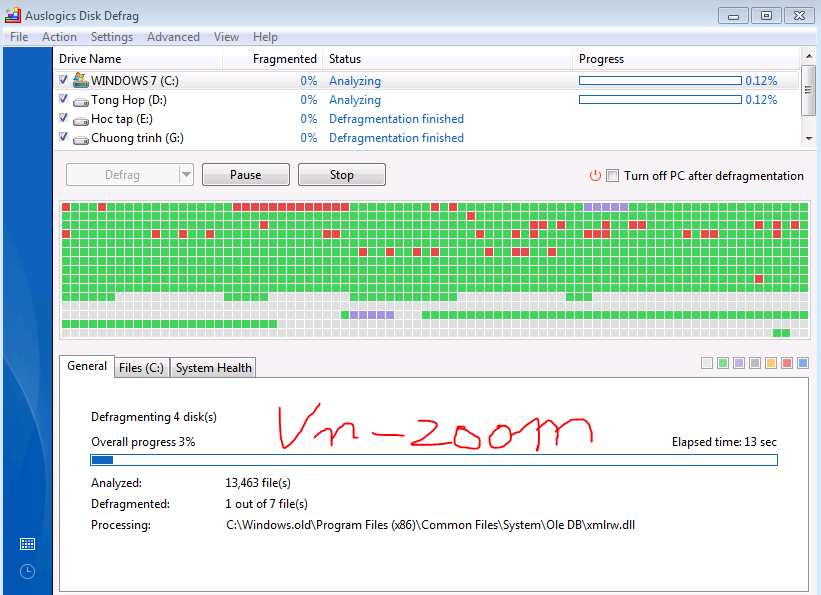
Task: Maximize the Auslogics Disk Defrag window
Action: click(766, 16)
